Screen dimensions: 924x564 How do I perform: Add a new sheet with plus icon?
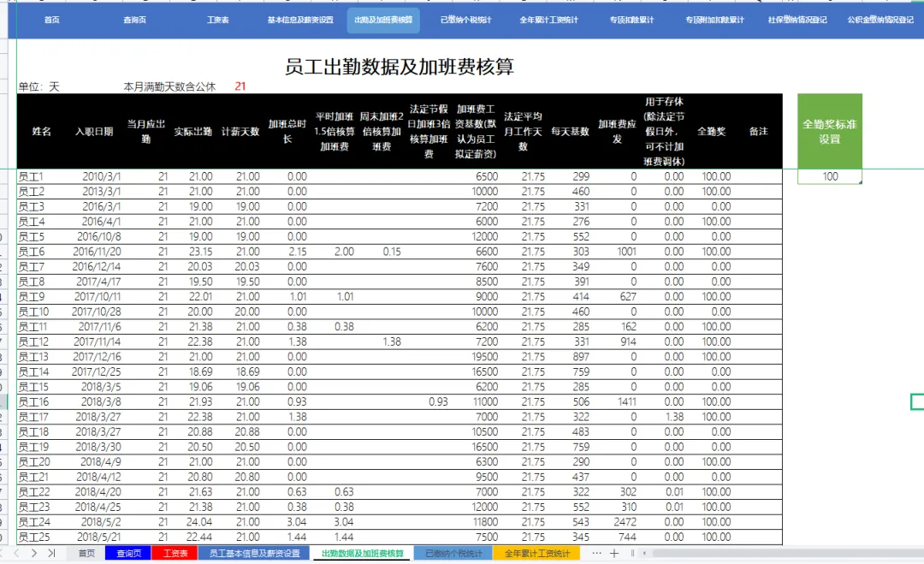614,554
